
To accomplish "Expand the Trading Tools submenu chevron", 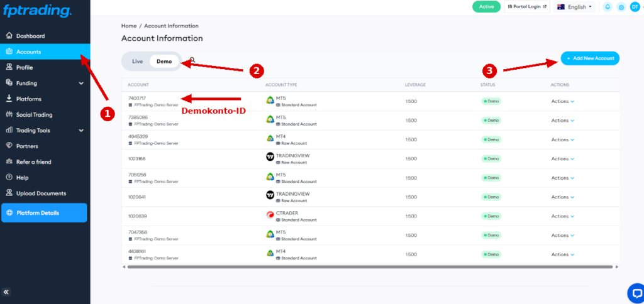I will 81,131.
